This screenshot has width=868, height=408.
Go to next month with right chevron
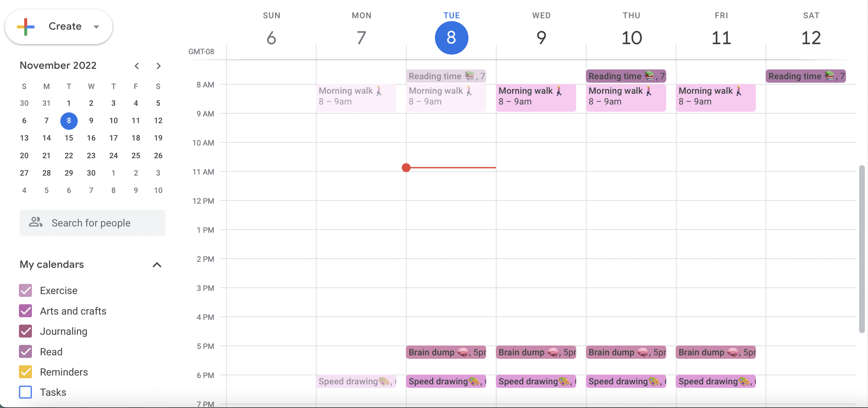(159, 66)
